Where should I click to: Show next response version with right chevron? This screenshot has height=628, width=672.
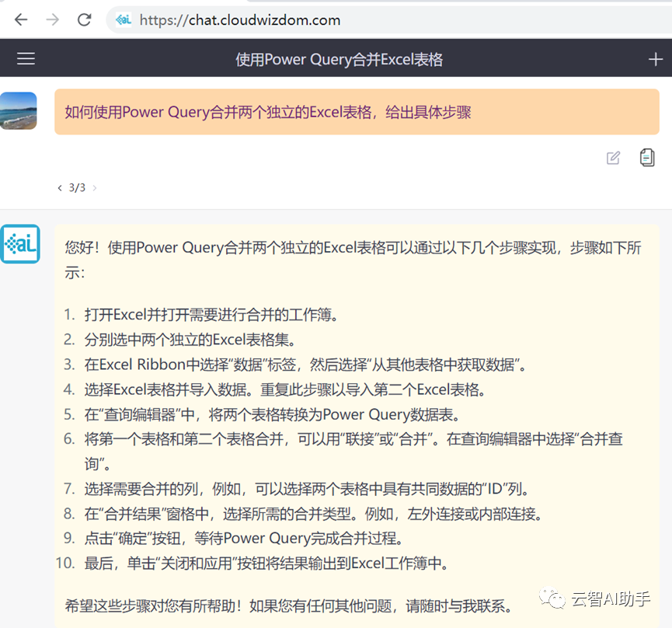click(x=95, y=188)
